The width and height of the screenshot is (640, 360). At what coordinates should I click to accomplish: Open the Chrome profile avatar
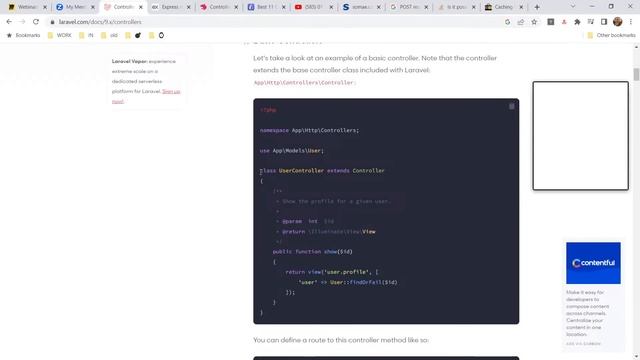point(618,22)
